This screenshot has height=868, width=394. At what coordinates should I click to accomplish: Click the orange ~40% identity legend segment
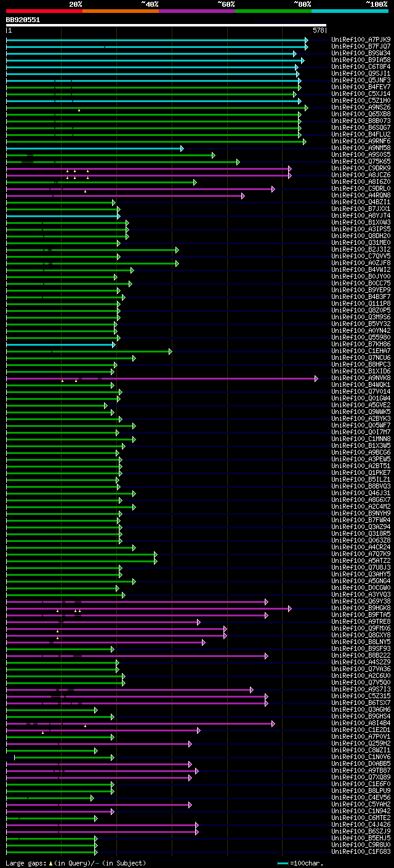click(x=121, y=11)
